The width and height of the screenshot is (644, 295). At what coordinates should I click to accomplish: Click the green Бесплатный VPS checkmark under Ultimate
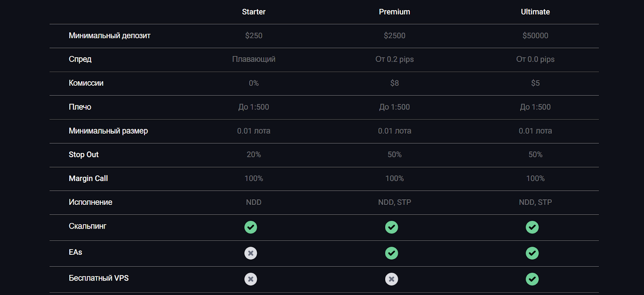pos(532,279)
